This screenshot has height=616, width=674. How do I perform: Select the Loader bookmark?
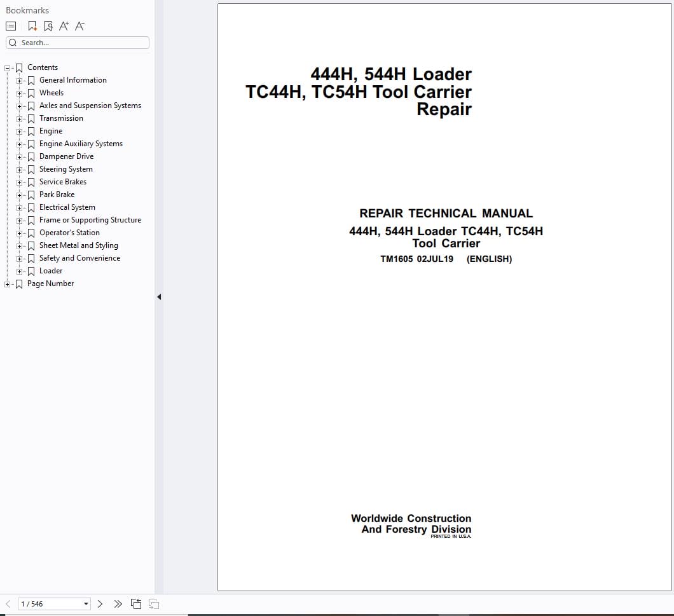[x=51, y=271]
